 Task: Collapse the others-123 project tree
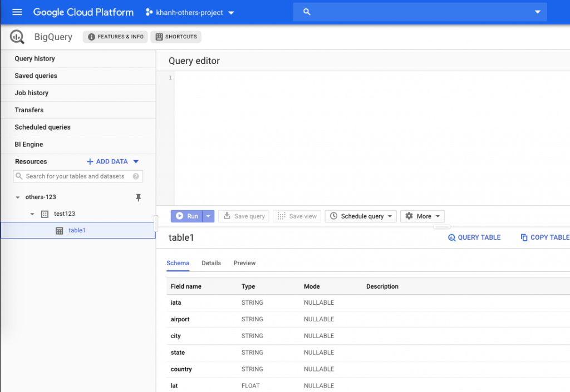[17, 197]
